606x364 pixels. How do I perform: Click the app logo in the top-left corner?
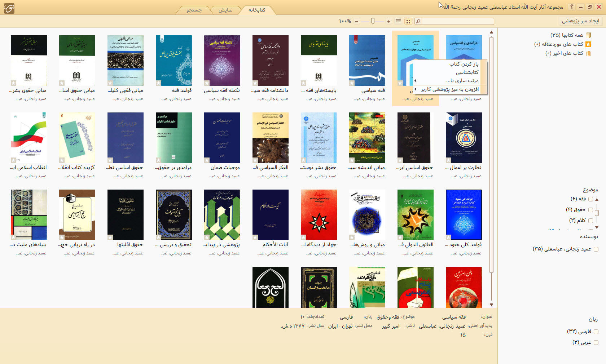coord(9,8)
